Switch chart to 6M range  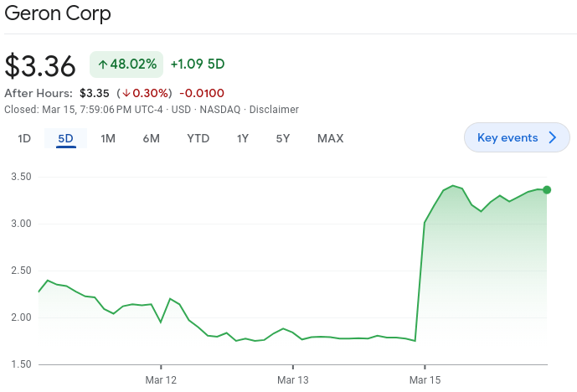(x=151, y=138)
